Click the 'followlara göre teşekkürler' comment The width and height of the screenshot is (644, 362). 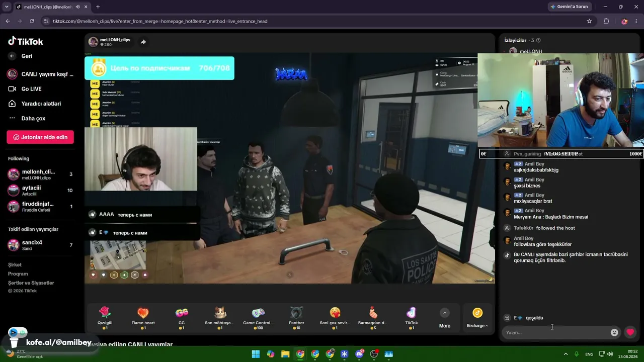click(542, 244)
